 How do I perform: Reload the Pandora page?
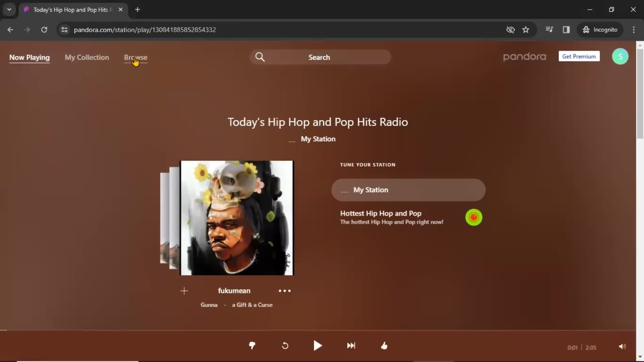pyautogui.click(x=44, y=29)
